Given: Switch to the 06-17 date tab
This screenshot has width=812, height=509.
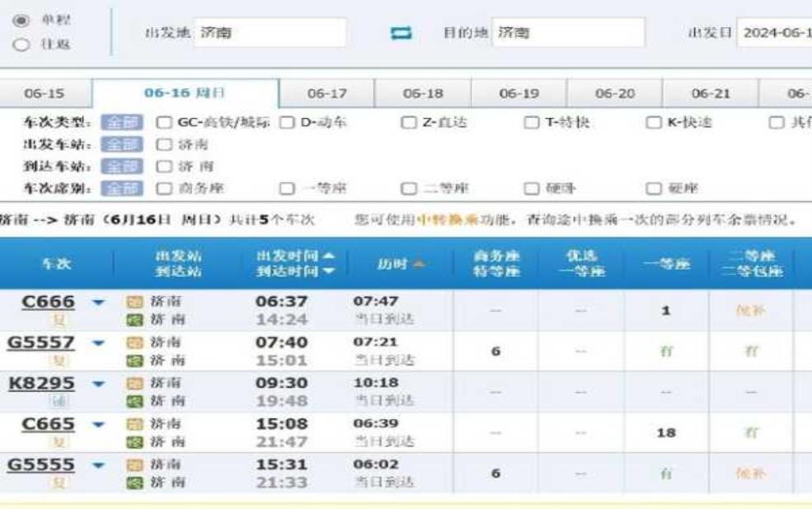Looking at the screenshot, I should pos(326,94).
